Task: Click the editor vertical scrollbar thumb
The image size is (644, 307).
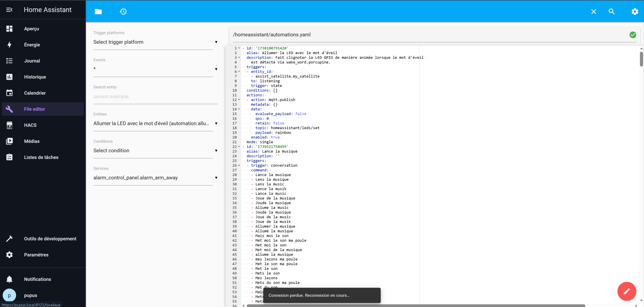Action: [641, 59]
